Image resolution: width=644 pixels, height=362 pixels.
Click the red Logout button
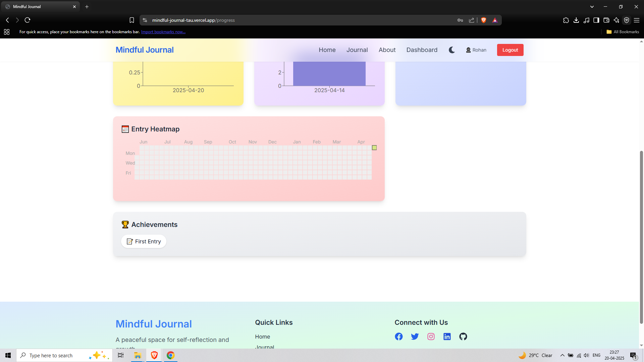[x=510, y=50]
